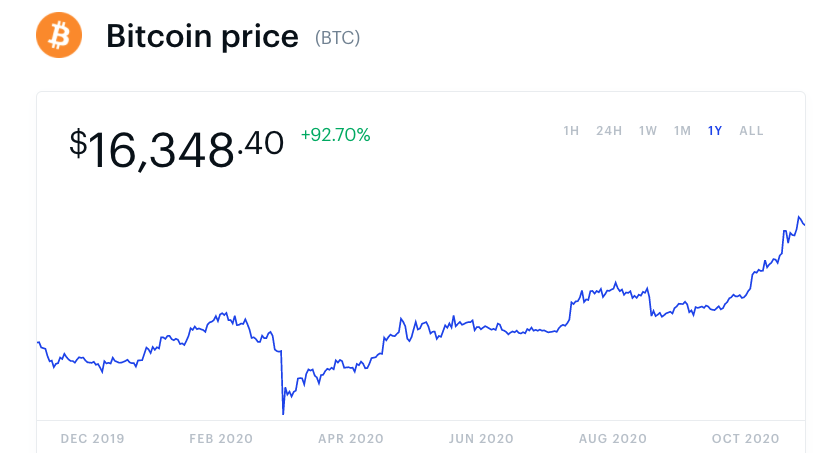
Task: Click the +92.70% change percentage
Action: (x=335, y=135)
